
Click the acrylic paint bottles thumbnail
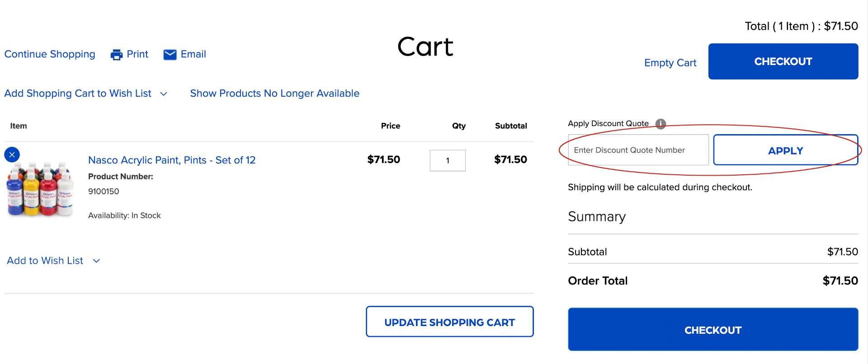[40, 190]
